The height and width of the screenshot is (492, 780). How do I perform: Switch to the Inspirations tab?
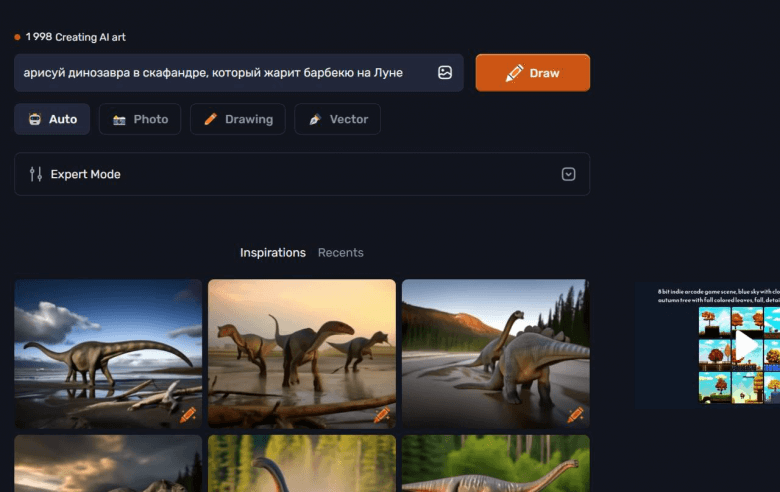(x=272, y=253)
